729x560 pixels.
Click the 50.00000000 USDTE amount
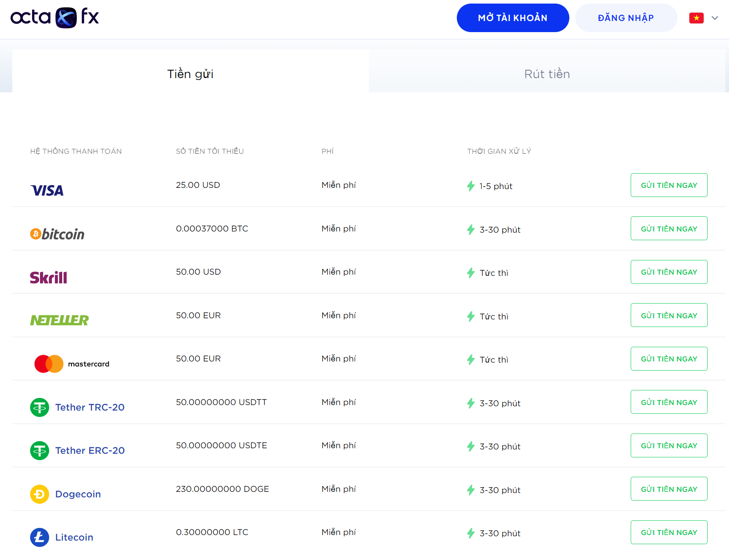click(x=221, y=445)
